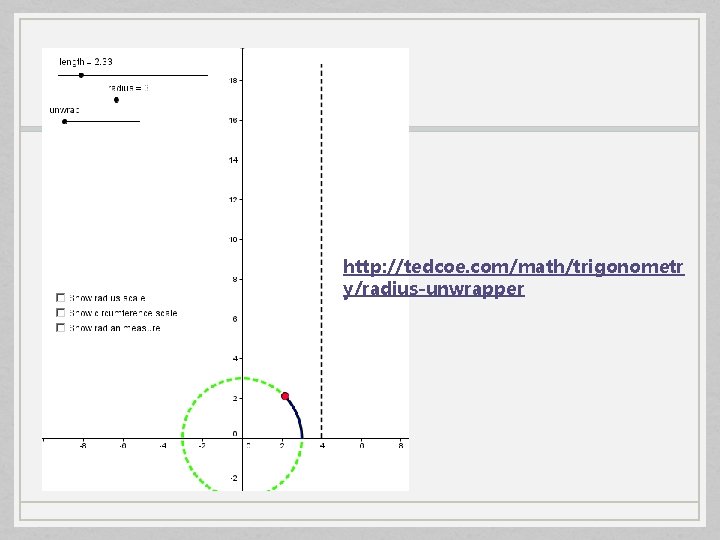Click the length slider handle
Image resolution: width=720 pixels, height=540 pixels.
tap(81, 75)
